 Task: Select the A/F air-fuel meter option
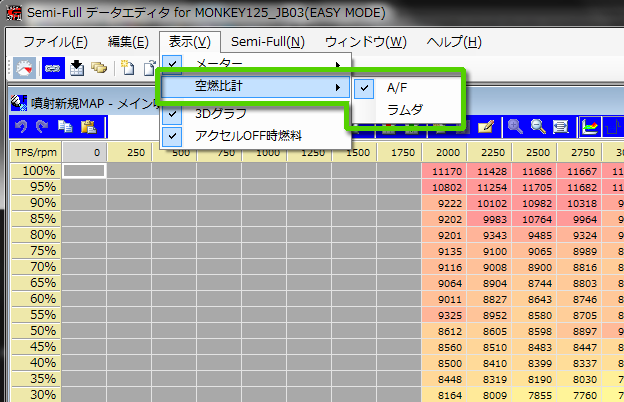(x=397, y=88)
